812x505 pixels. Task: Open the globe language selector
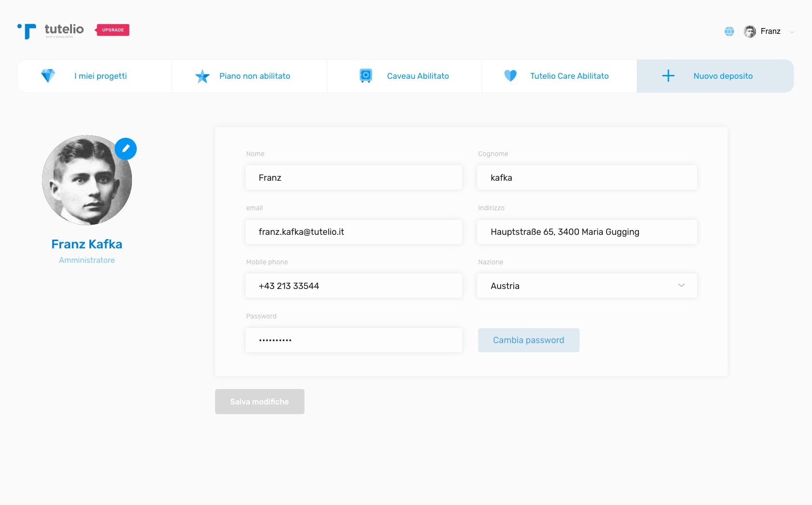click(x=729, y=31)
